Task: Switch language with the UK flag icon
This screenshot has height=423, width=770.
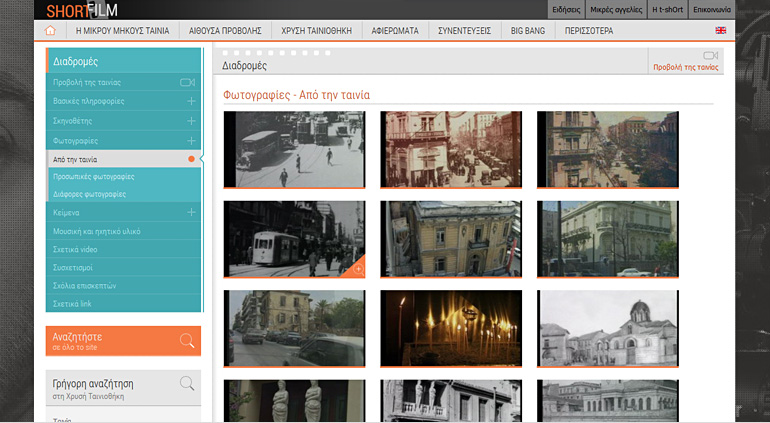Action: [720, 30]
